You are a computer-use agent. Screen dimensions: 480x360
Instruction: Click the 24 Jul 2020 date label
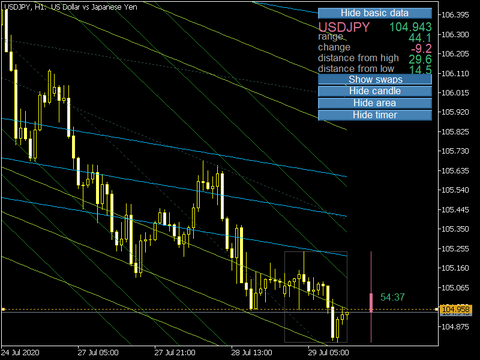click(x=20, y=353)
